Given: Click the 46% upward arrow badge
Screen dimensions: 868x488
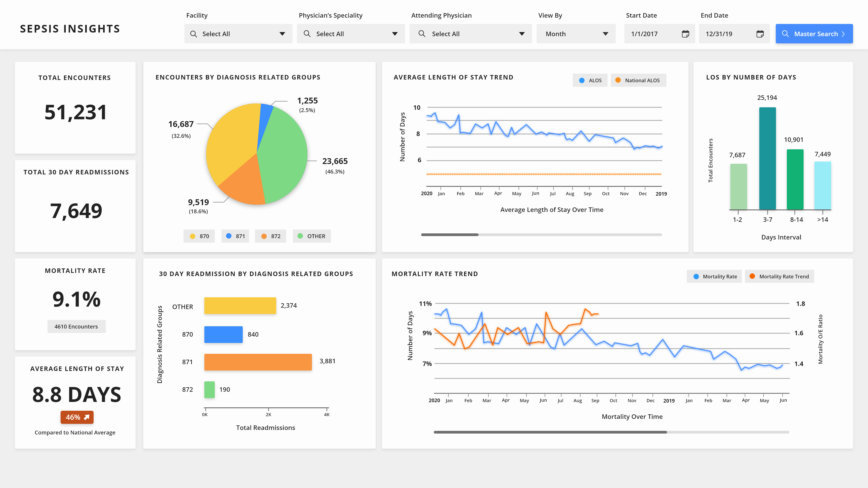Looking at the screenshot, I should point(77,417).
